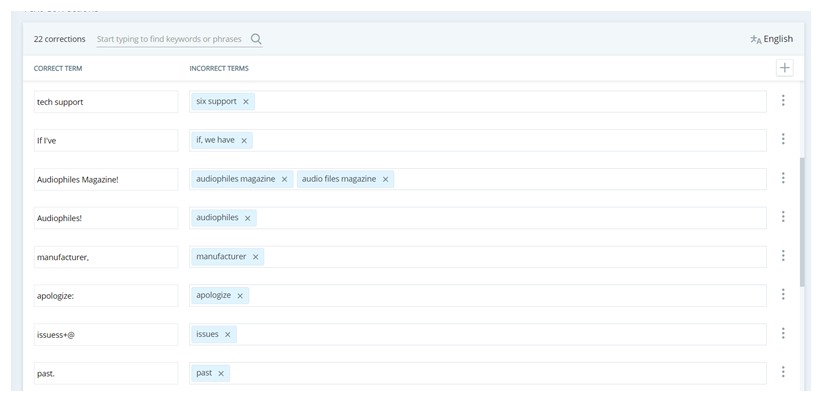Viewport: 813px width, 399px height.
Task: Edit the 'If I've' correct term field
Action: (106, 140)
